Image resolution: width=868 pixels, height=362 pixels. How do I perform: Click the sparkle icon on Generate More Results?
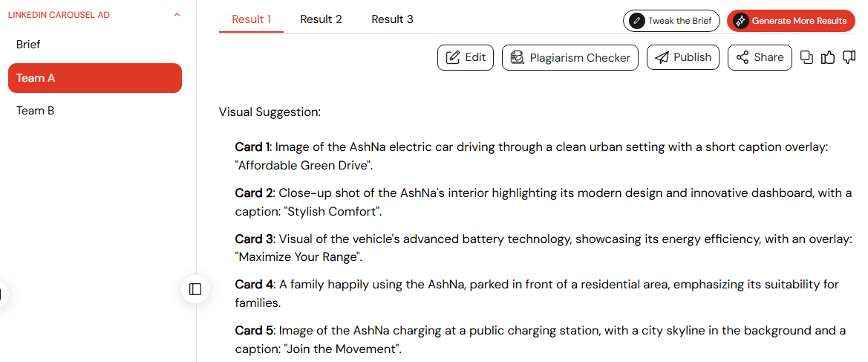(740, 21)
